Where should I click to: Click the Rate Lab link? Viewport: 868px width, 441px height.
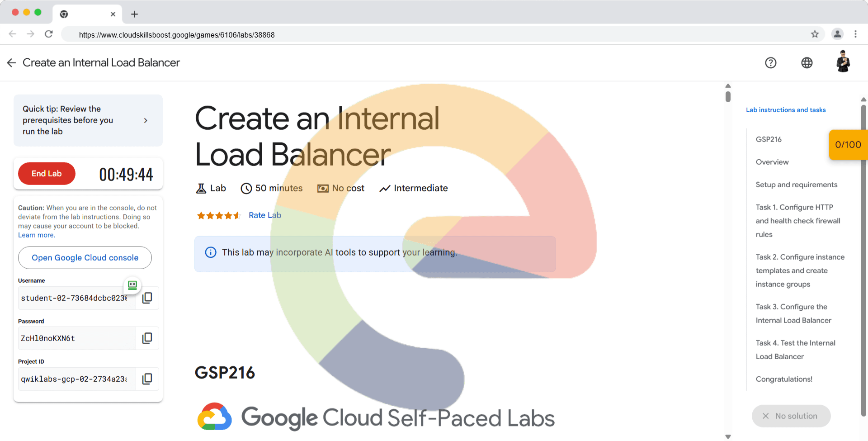coord(264,215)
